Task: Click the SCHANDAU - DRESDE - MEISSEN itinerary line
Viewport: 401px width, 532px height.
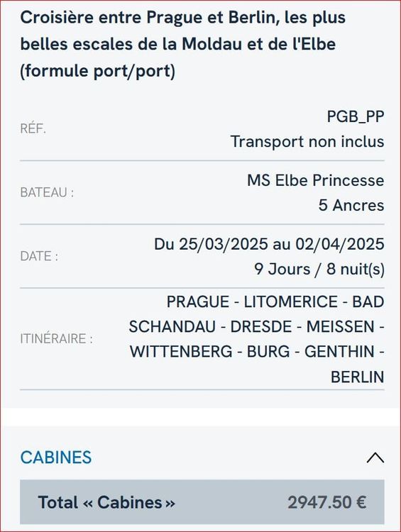Action: tap(256, 327)
